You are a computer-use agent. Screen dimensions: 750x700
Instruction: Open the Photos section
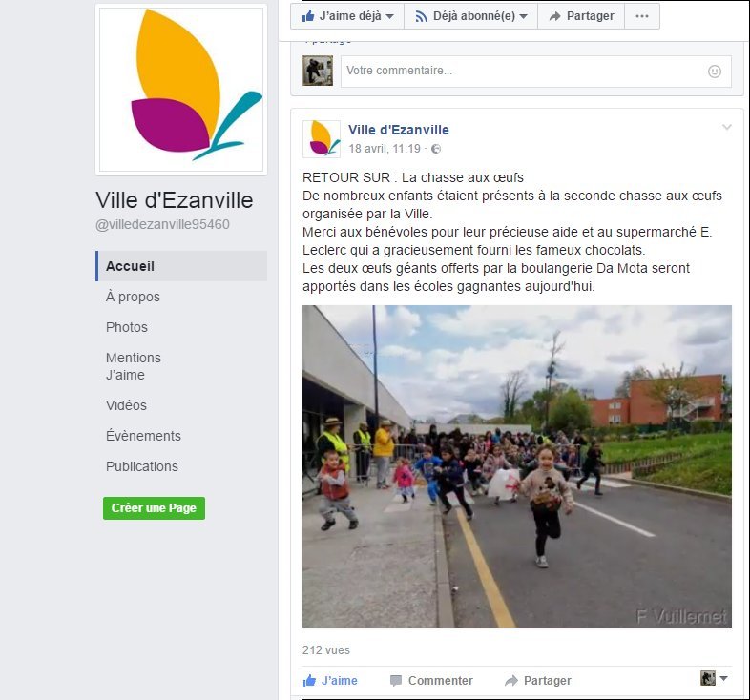[x=127, y=327]
